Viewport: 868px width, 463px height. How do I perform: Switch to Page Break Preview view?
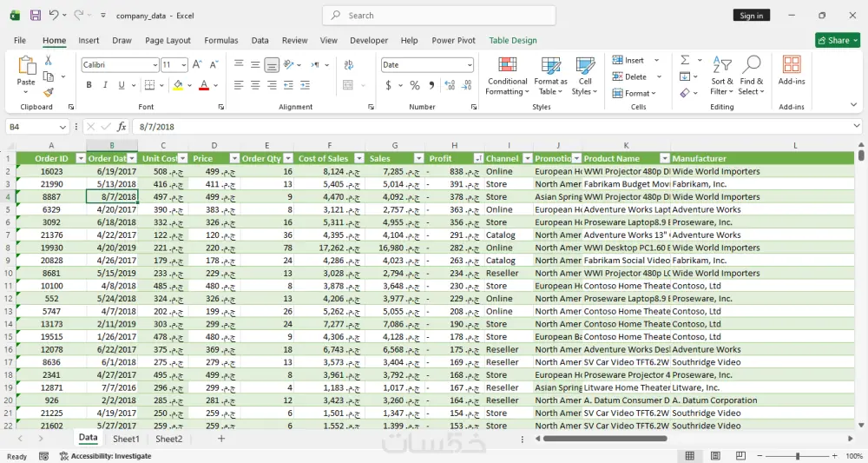pyautogui.click(x=740, y=456)
